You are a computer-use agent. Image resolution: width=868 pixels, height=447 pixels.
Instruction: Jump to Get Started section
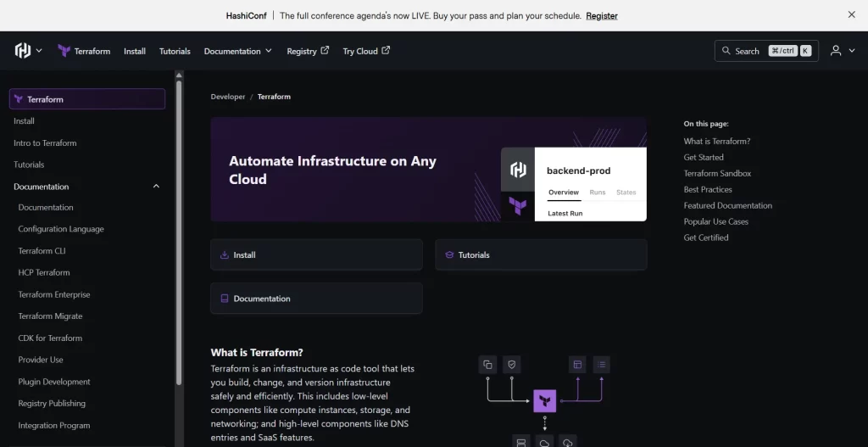point(704,157)
